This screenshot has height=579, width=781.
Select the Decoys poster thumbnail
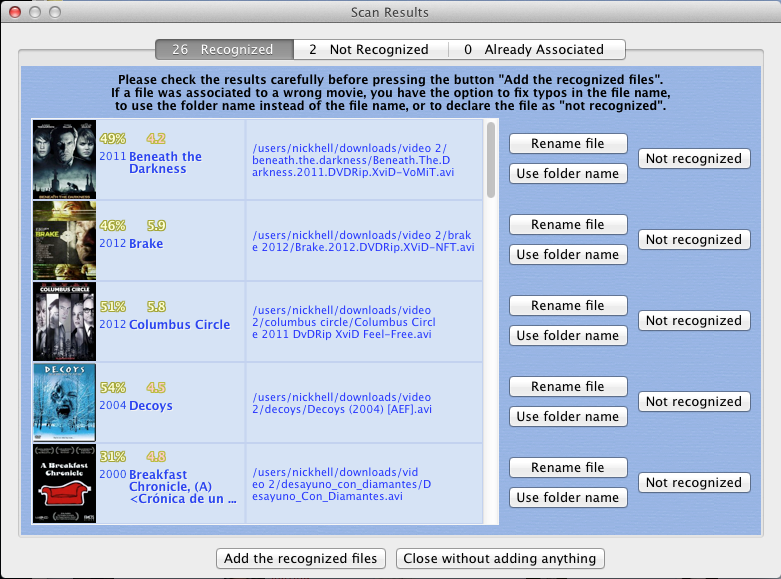pyautogui.click(x=64, y=403)
